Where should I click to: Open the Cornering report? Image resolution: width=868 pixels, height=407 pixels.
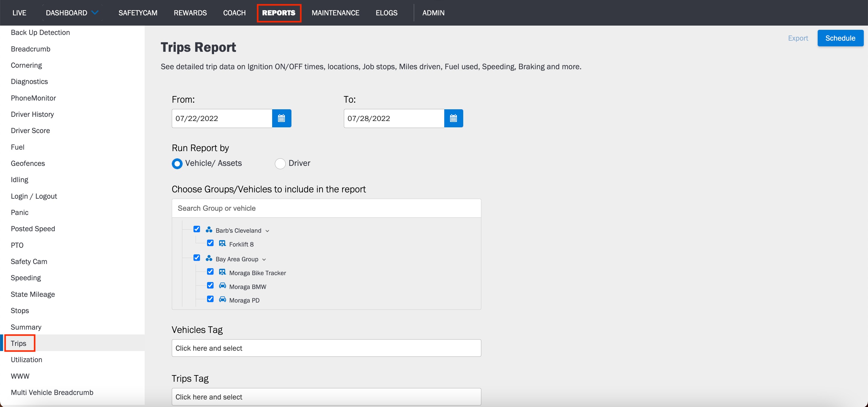click(x=26, y=65)
